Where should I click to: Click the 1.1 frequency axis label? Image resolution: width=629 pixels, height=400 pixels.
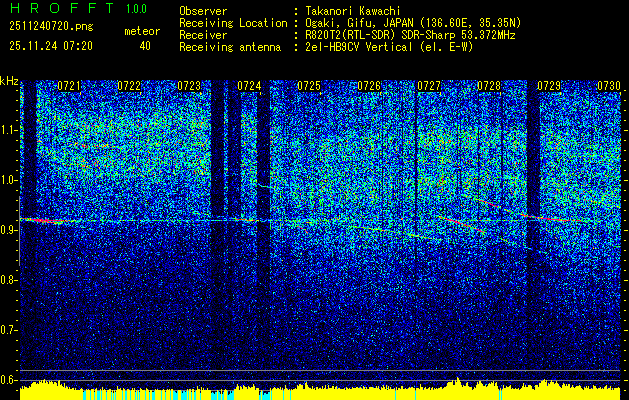[8, 130]
